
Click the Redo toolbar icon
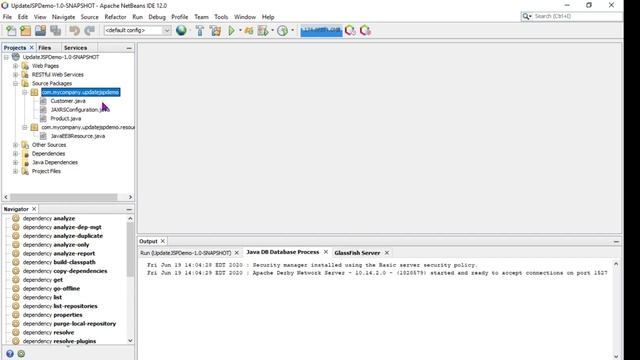click(x=89, y=31)
